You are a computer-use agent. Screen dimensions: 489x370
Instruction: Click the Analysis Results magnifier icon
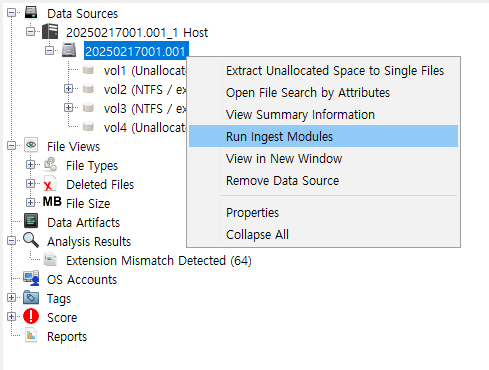(x=31, y=240)
